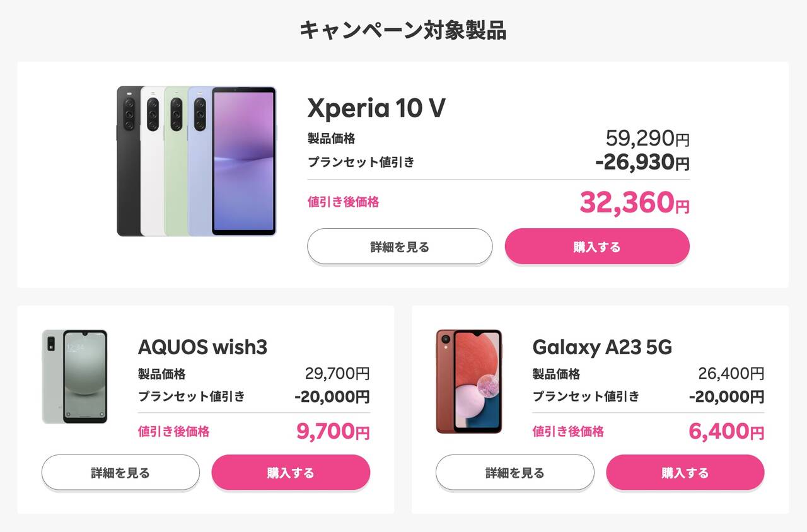807x532 pixels.
Task: Click the lavender Xperia 10 V front screen
Action: [x=243, y=161]
